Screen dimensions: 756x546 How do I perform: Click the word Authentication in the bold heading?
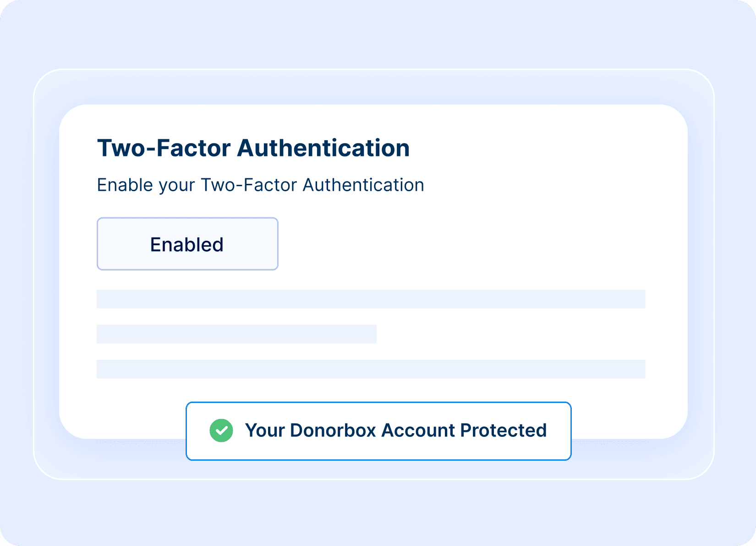(x=323, y=148)
